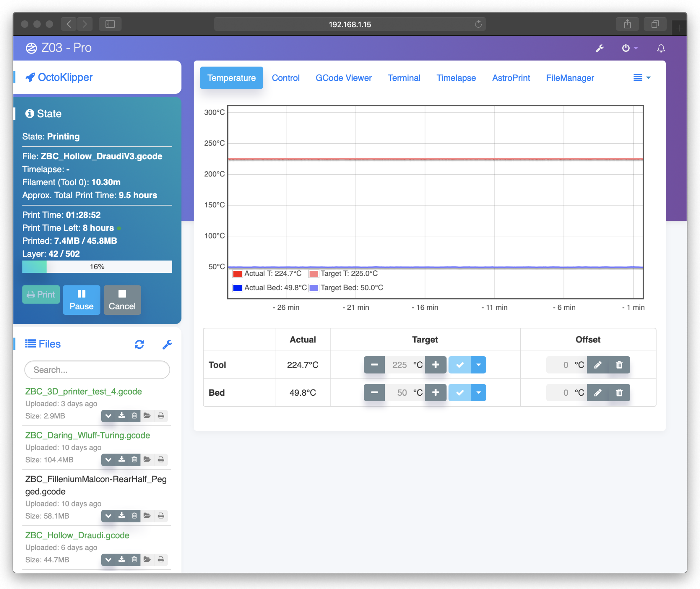Open the notifications bell icon
700x589 pixels.
[x=661, y=48]
